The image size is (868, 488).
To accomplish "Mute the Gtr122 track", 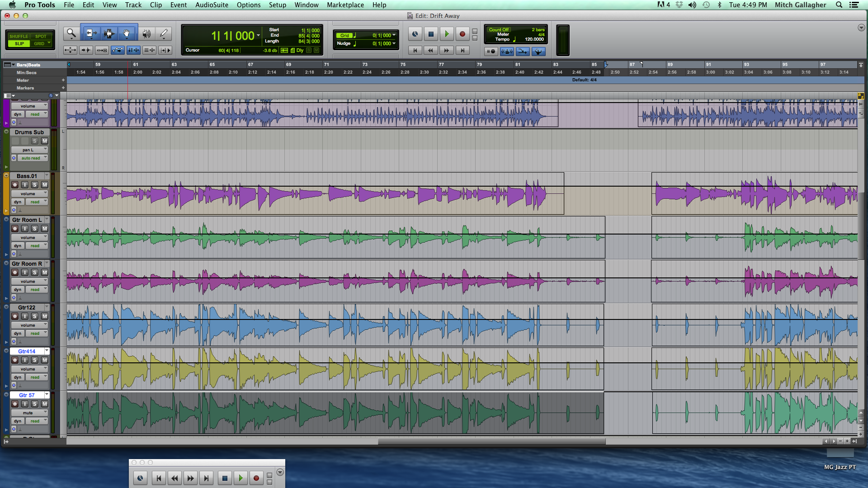I will point(44,317).
